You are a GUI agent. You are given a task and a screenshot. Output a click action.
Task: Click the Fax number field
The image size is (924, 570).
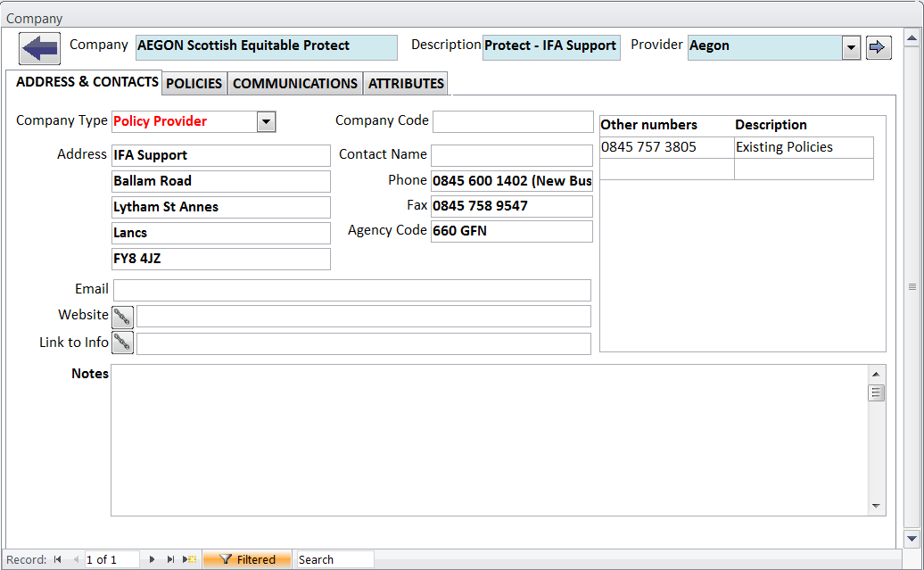click(512, 206)
